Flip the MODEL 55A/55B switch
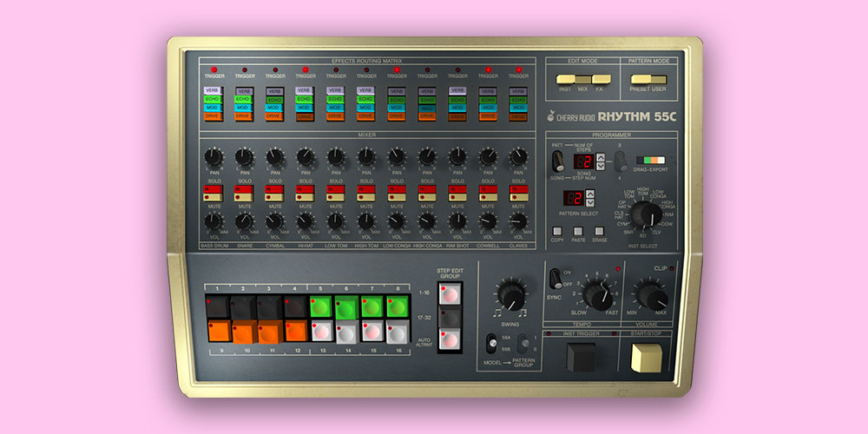Viewport: 868px width, 434px height. pyautogui.click(x=491, y=343)
